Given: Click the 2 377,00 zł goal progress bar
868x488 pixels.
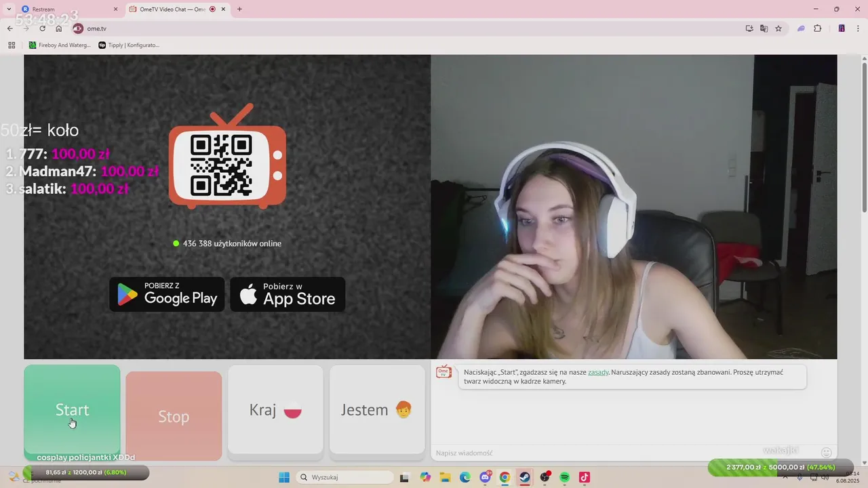Looking at the screenshot, I should click(780, 467).
